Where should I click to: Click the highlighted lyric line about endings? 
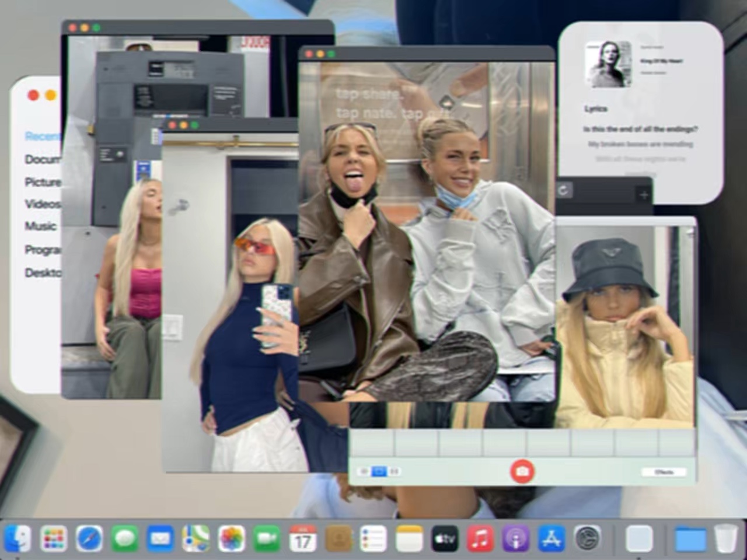click(x=640, y=129)
